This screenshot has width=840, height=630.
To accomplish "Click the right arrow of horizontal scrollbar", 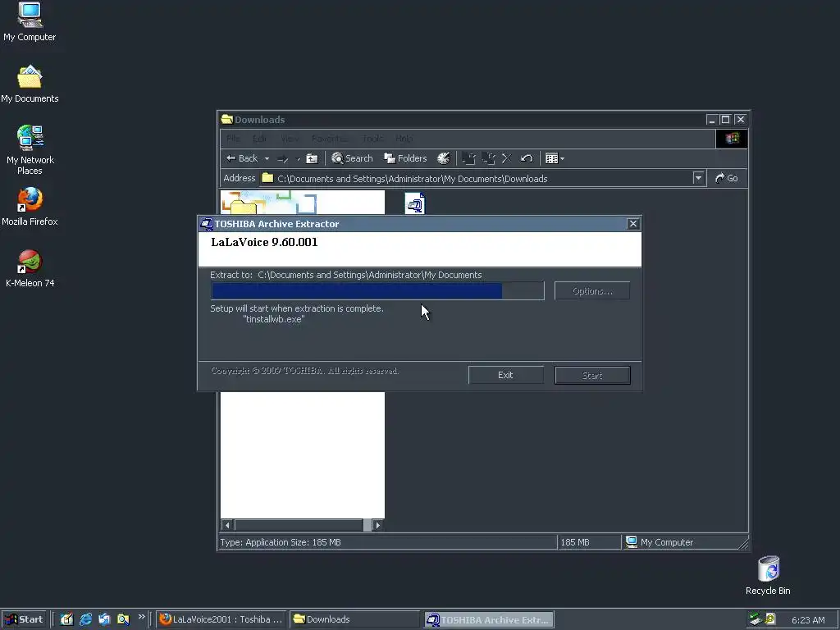I will (377, 525).
